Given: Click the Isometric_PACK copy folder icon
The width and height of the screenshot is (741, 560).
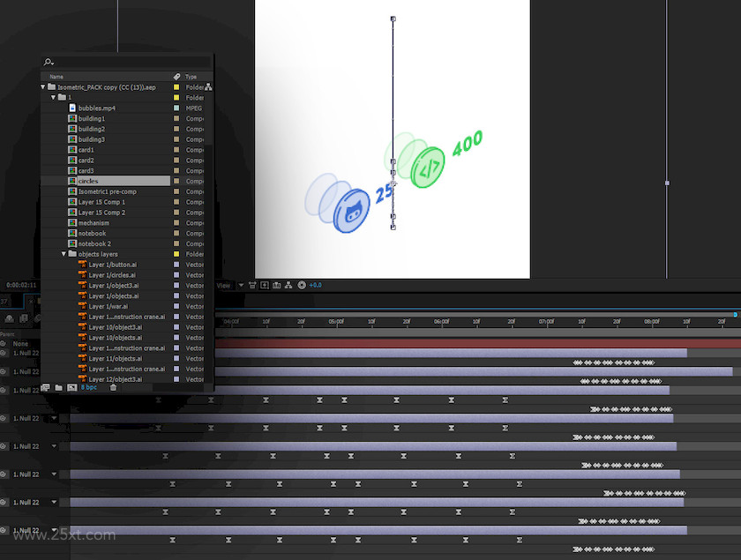Looking at the screenshot, I should (x=51, y=87).
